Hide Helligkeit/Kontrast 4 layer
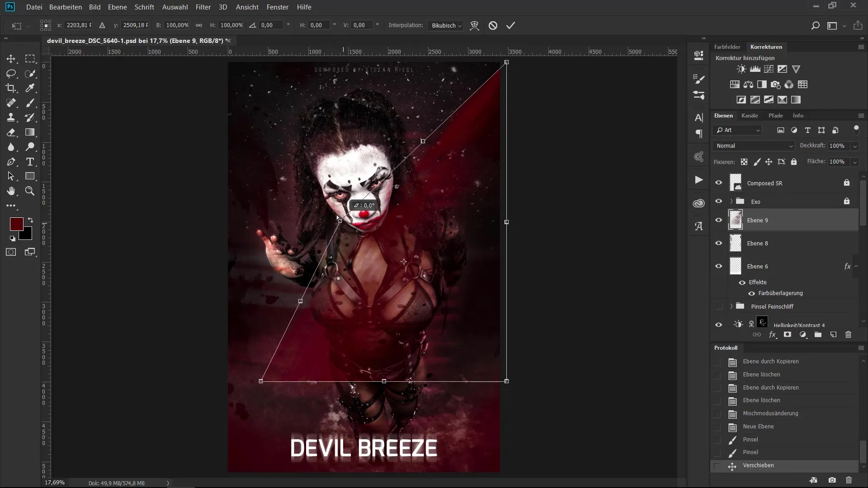Image resolution: width=868 pixels, height=488 pixels. coord(719,324)
